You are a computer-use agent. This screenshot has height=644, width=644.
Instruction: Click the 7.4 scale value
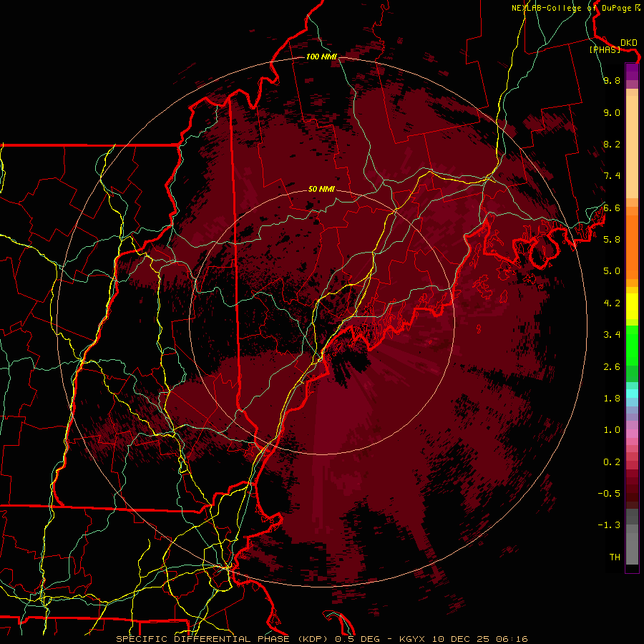(612, 176)
